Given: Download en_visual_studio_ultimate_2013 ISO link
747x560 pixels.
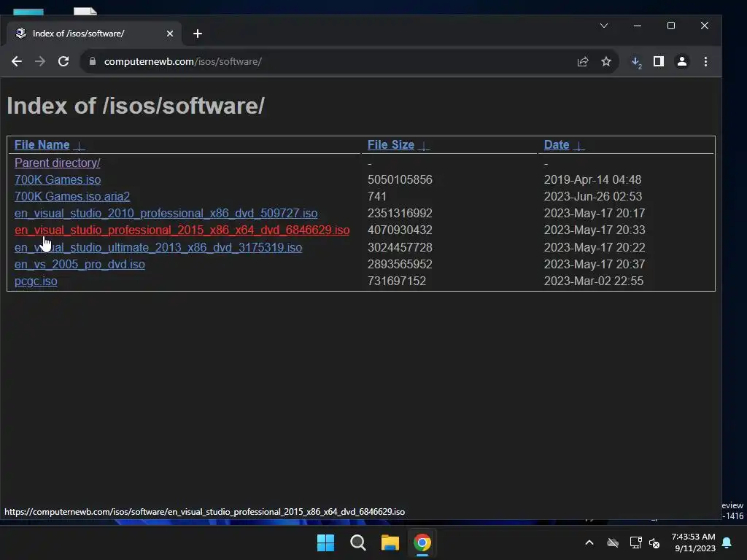Looking at the screenshot, I should pos(158,247).
